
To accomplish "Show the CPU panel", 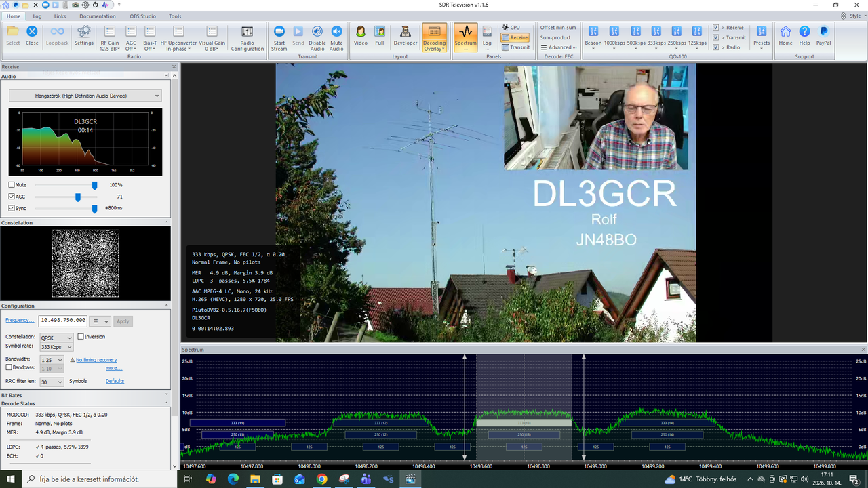I will pyautogui.click(x=511, y=28).
